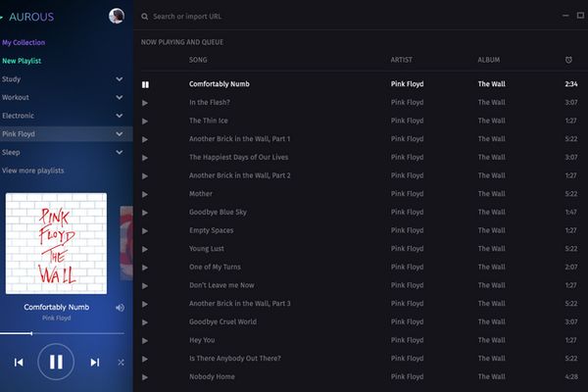Create a New Playlist
The image size is (588, 392).
pyautogui.click(x=22, y=61)
